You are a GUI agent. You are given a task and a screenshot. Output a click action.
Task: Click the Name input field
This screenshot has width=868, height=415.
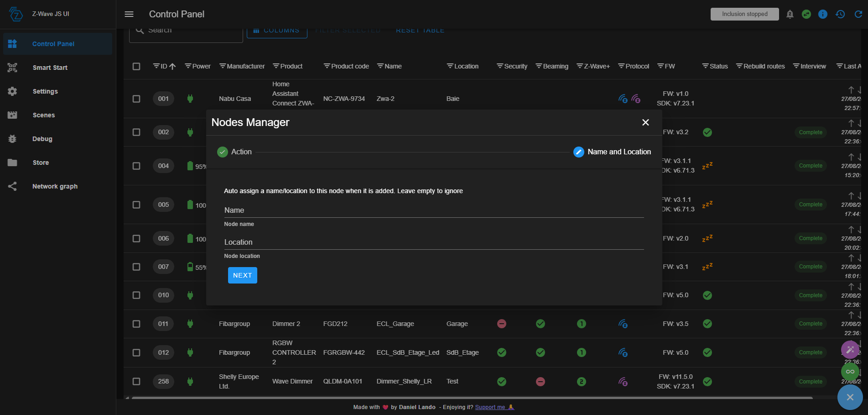[433, 210]
